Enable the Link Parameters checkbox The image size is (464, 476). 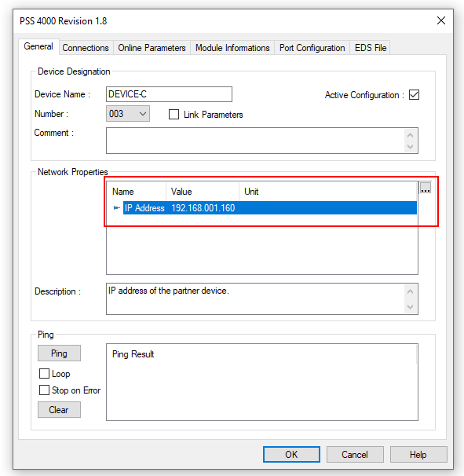pos(174,115)
